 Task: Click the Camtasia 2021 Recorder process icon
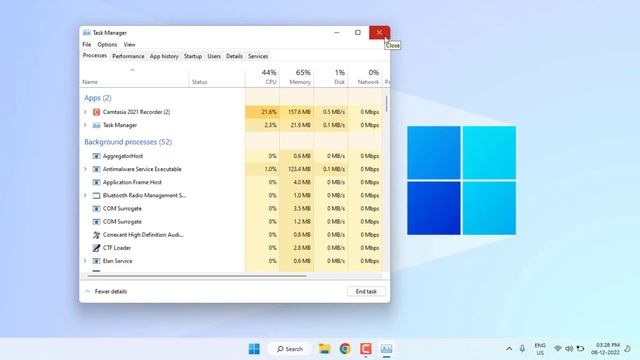(96, 112)
